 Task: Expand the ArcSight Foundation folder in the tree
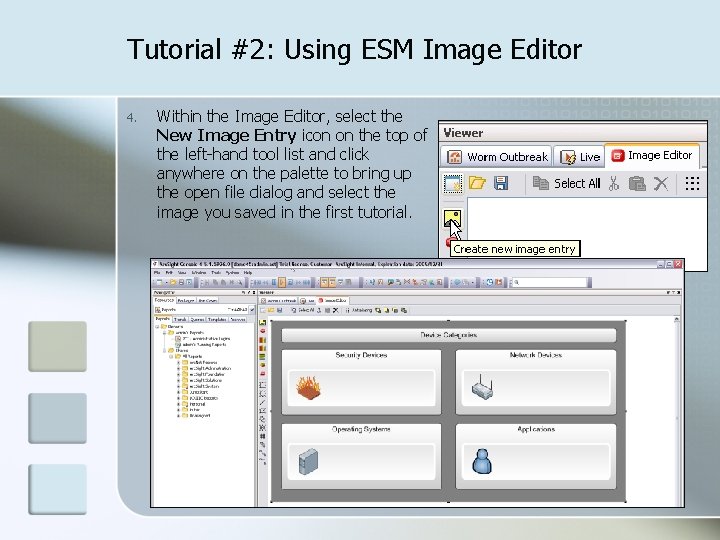pyautogui.click(x=178, y=374)
